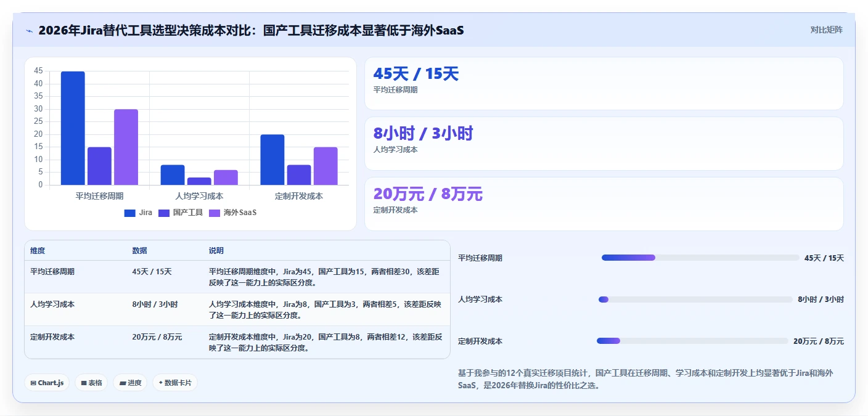
Task: Click the 海外SaaS bar for 人均学习成本
Action: point(226,177)
